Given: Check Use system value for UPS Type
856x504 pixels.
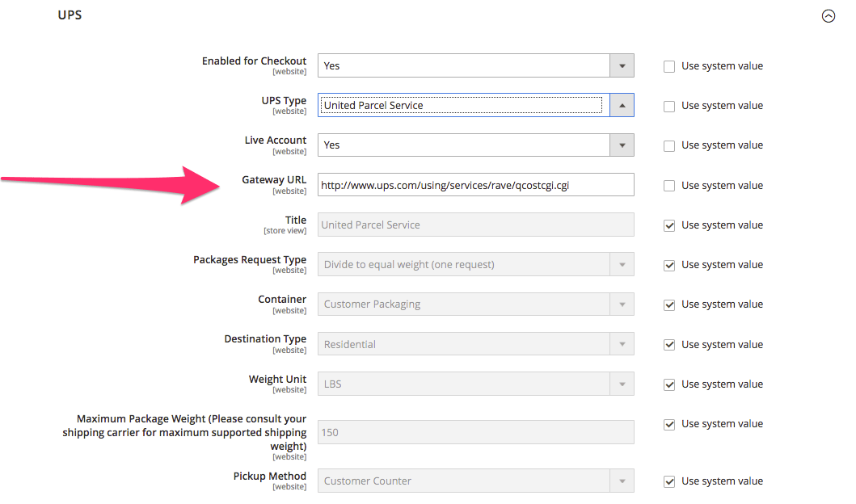Looking at the screenshot, I should coord(669,107).
